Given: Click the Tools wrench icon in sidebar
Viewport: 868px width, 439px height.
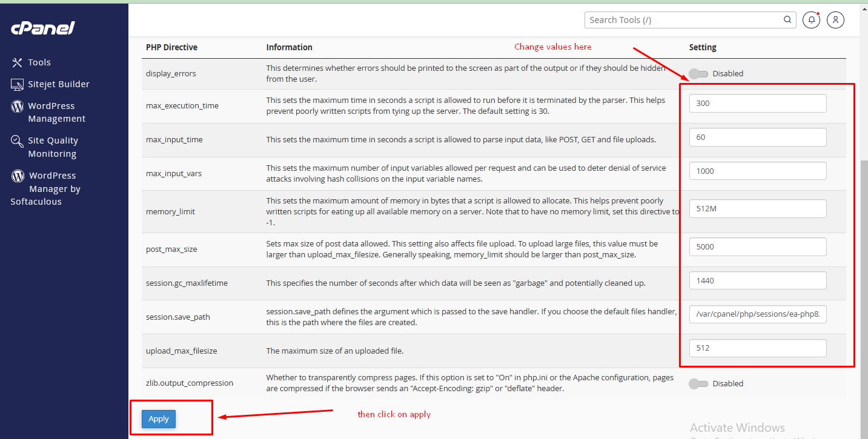Looking at the screenshot, I should pos(17,62).
